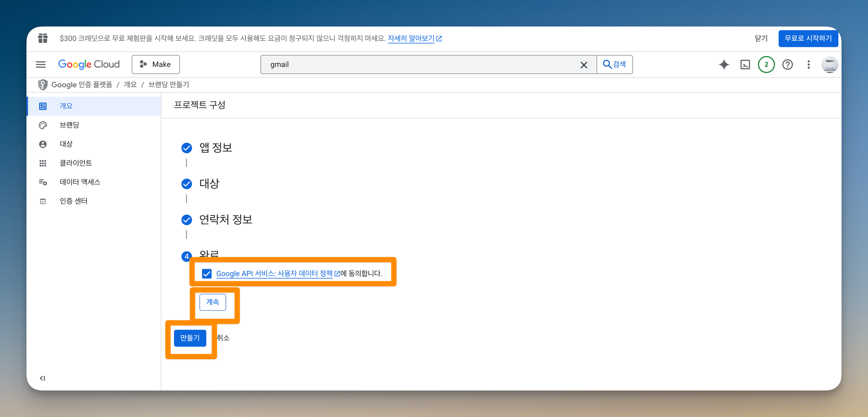Viewport: 868px width, 417px height.
Task: Collapse the sidebar with the arrow icon
Action: (42, 378)
